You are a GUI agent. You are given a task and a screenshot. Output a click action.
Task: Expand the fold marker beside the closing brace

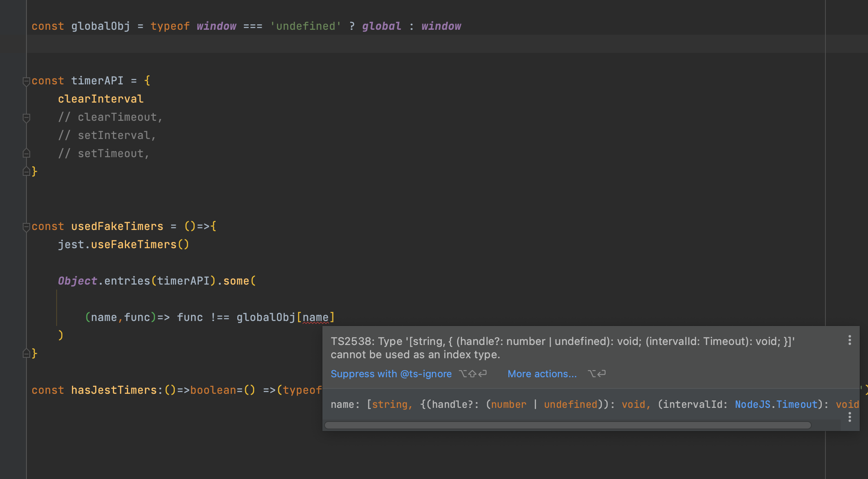(26, 171)
